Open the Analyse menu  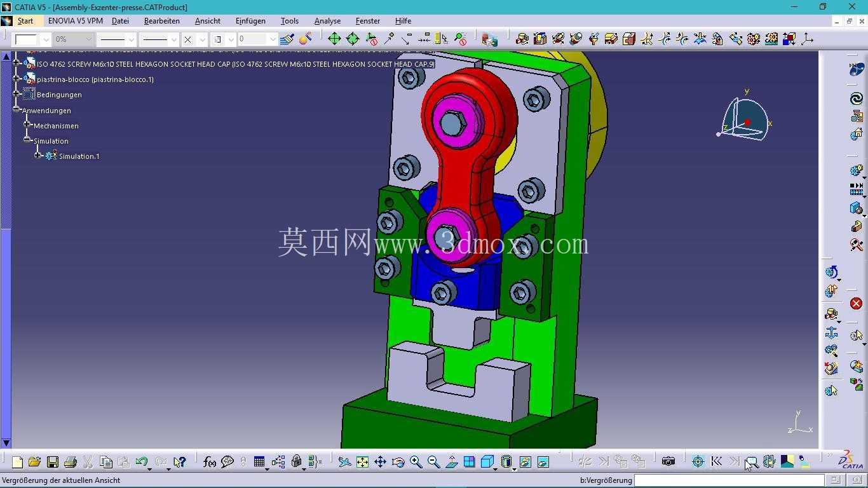tap(327, 21)
